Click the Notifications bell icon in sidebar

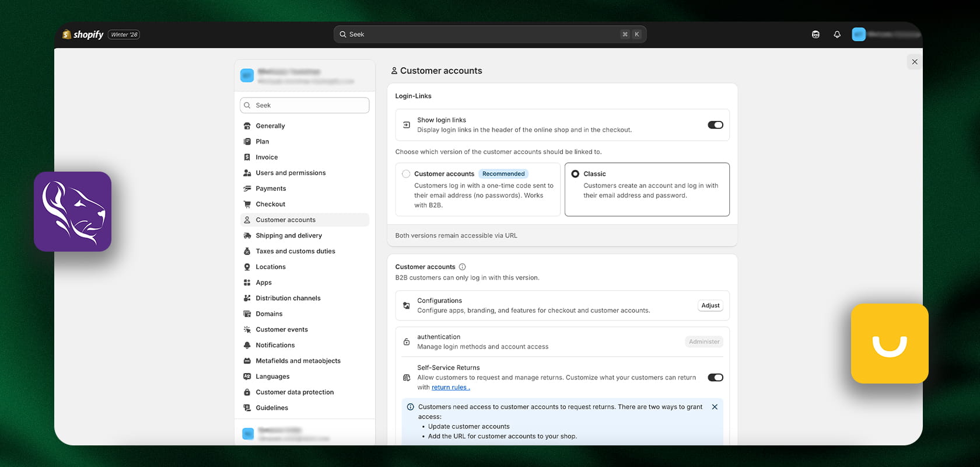tap(247, 345)
